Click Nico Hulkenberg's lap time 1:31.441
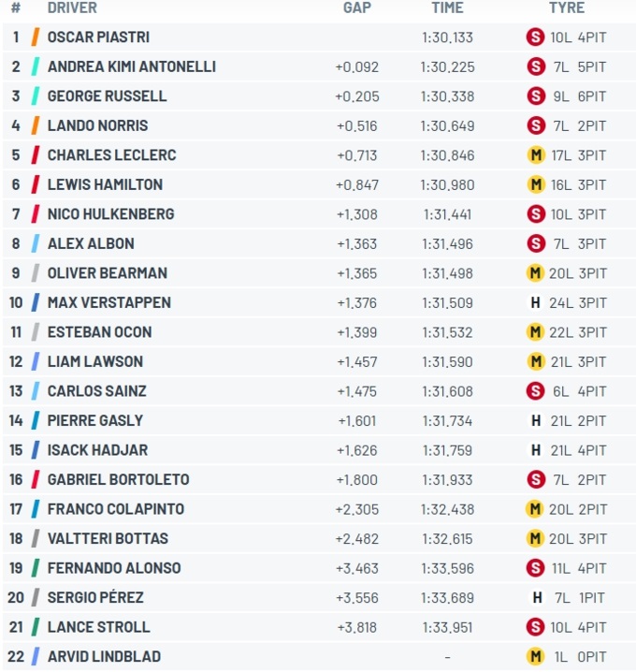The image size is (636, 672). coord(447,214)
